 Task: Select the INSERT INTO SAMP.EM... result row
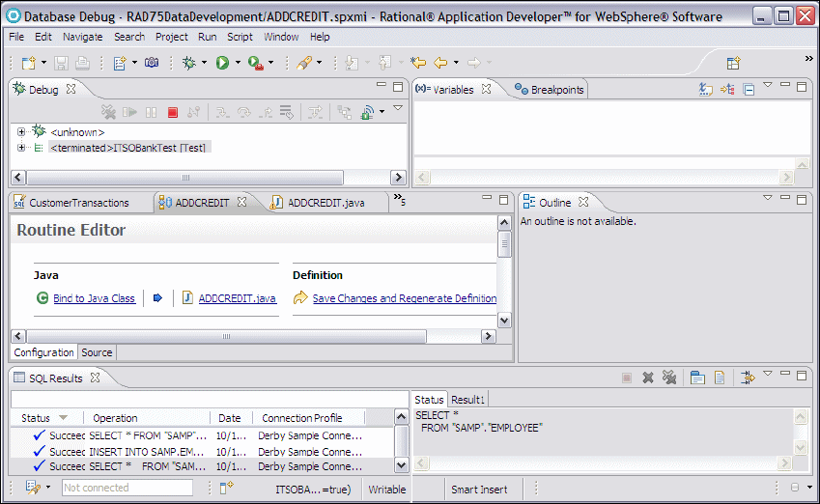(x=202, y=451)
